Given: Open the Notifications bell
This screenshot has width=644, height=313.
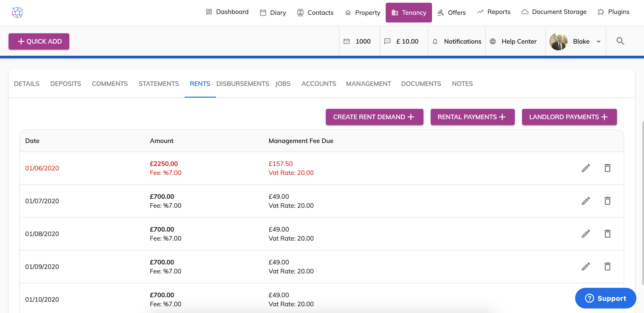Looking at the screenshot, I should pyautogui.click(x=435, y=41).
